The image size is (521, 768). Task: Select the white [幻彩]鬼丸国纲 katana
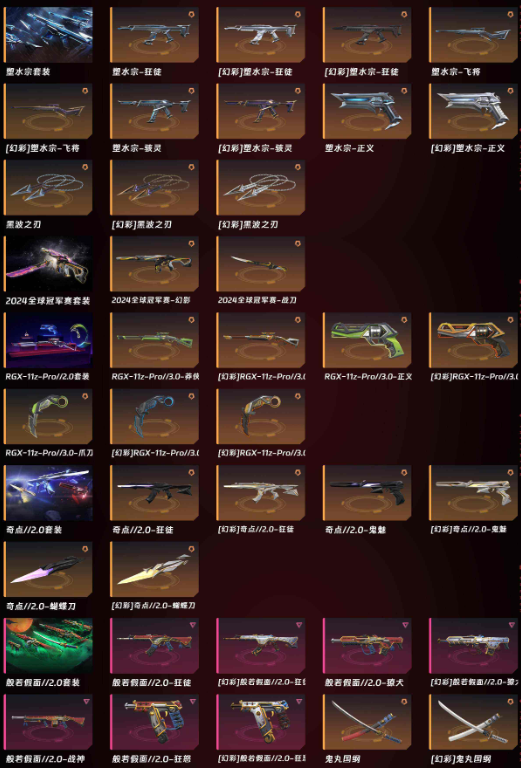pyautogui.click(x=474, y=722)
